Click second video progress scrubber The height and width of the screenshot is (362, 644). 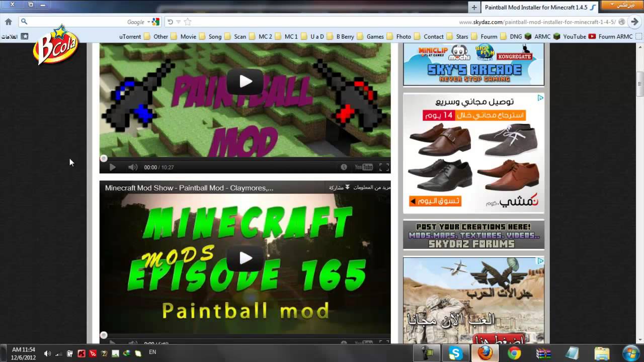point(104,335)
